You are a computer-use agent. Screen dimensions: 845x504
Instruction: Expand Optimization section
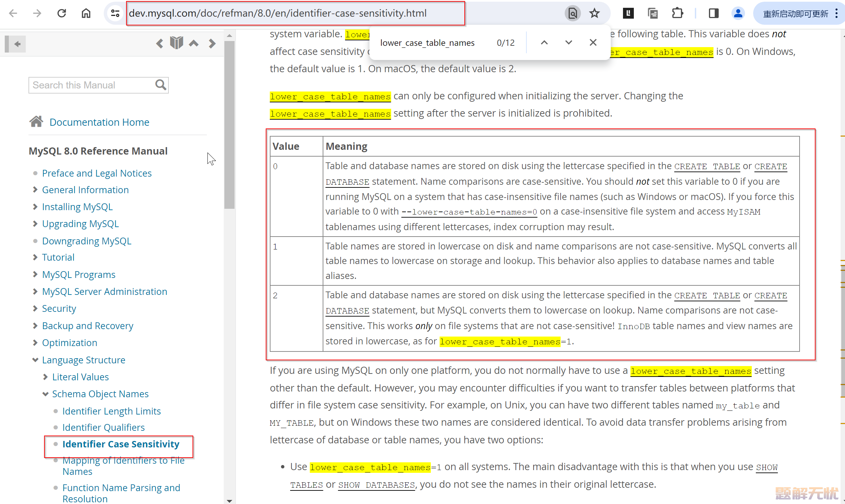pos(35,342)
